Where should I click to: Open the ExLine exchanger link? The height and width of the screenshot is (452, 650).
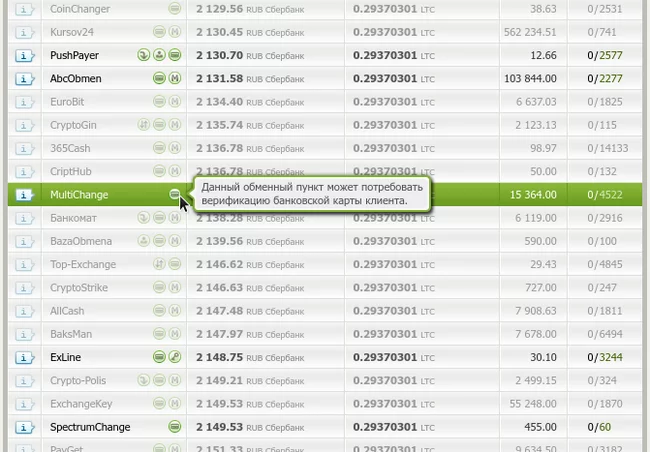pyautogui.click(x=65, y=357)
